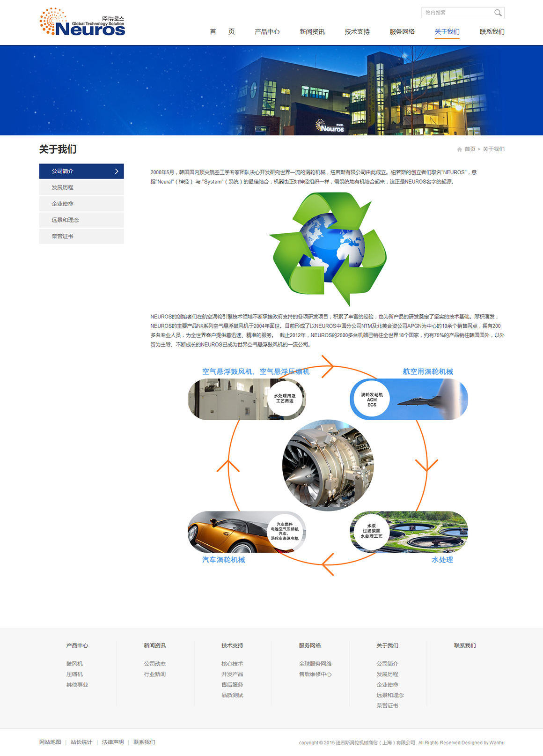The image size is (543, 756).
Task: Go to 新闻资讯 in the top navigation
Action: pyautogui.click(x=312, y=32)
